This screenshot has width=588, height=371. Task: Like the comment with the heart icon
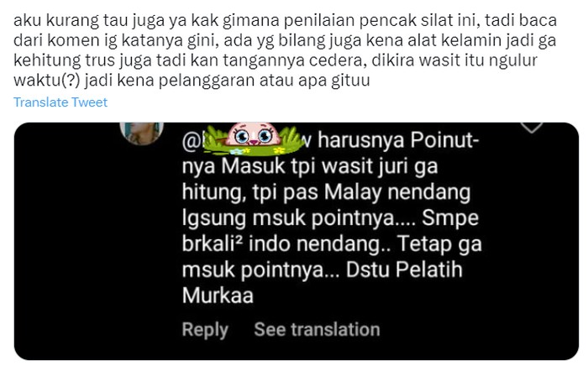(532, 127)
